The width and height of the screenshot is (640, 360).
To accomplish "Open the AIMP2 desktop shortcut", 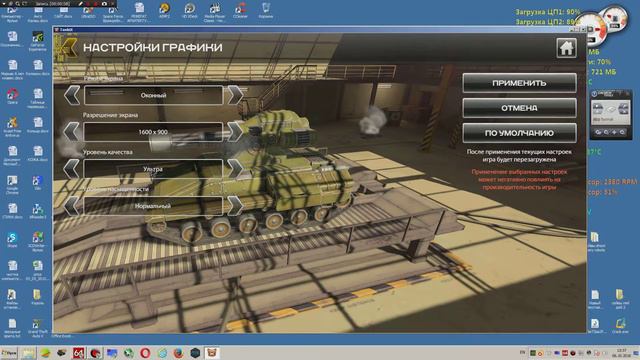I will [164, 10].
